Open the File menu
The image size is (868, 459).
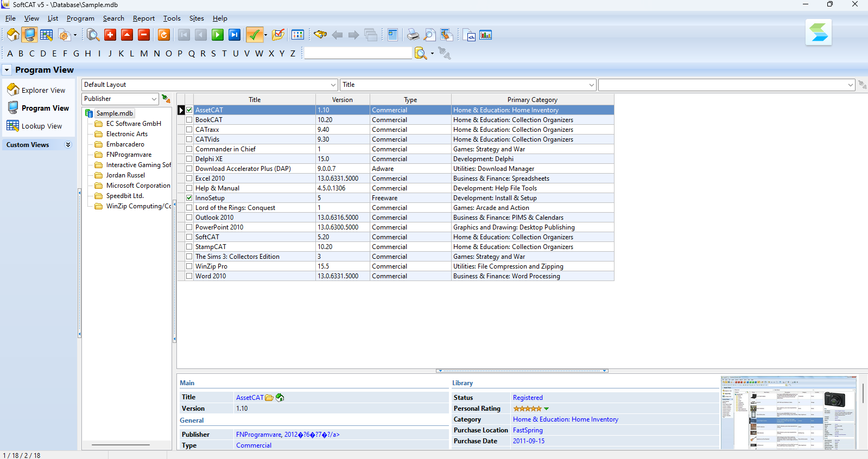pyautogui.click(x=10, y=18)
